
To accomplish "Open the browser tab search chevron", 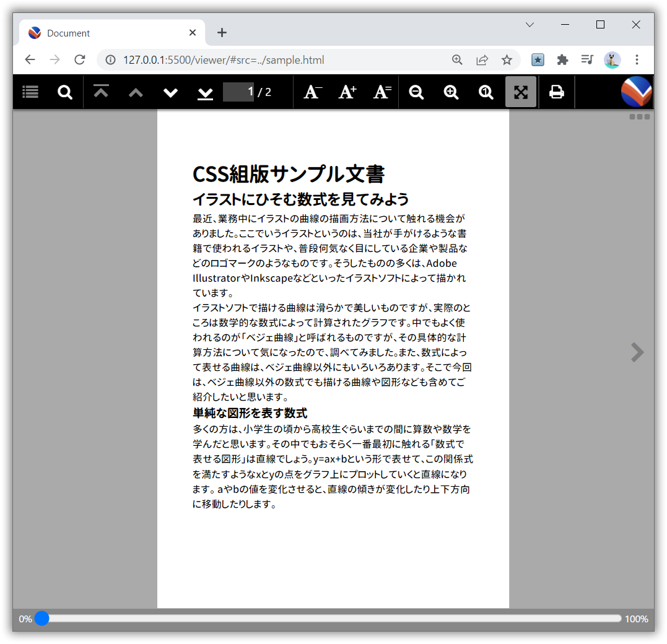I will [x=530, y=25].
